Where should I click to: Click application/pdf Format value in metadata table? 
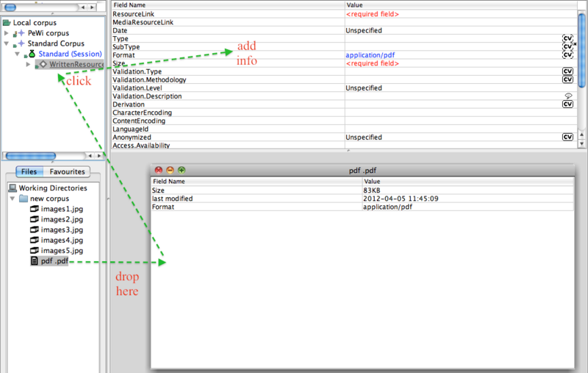(370, 55)
